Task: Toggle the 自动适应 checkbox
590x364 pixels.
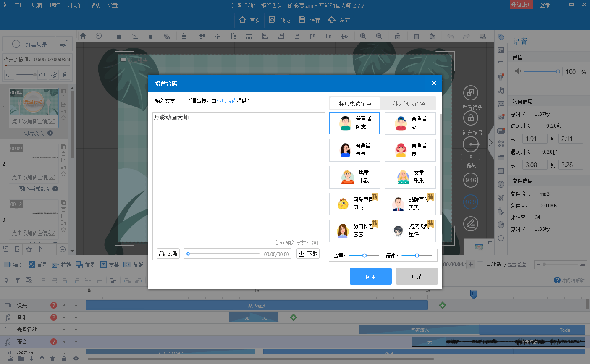Action: point(481,264)
